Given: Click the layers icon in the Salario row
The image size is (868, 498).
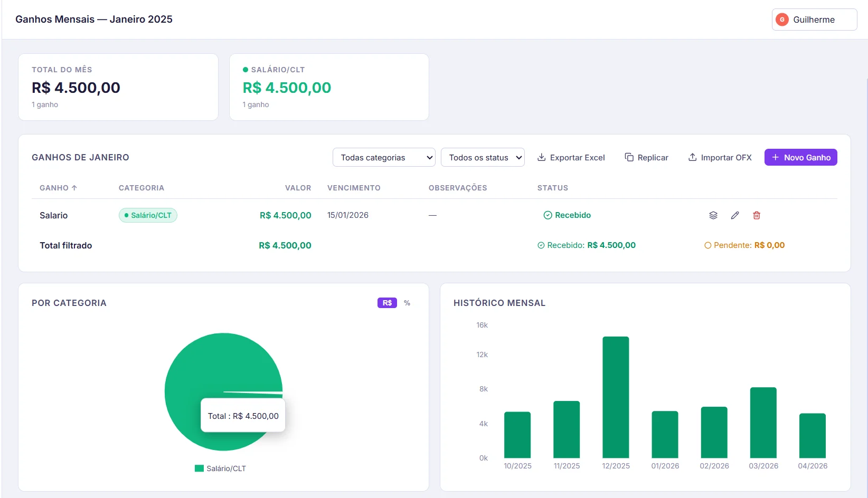Looking at the screenshot, I should tap(713, 215).
